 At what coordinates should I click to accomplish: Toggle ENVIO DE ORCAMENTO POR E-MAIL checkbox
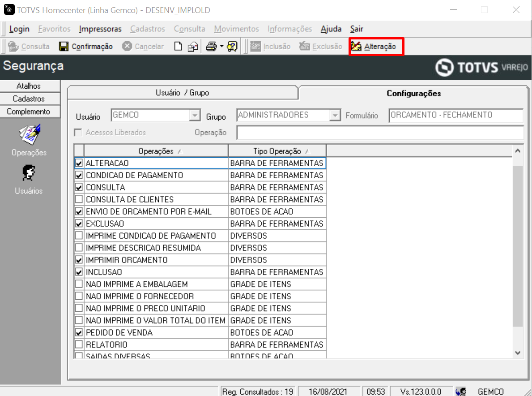coord(79,211)
